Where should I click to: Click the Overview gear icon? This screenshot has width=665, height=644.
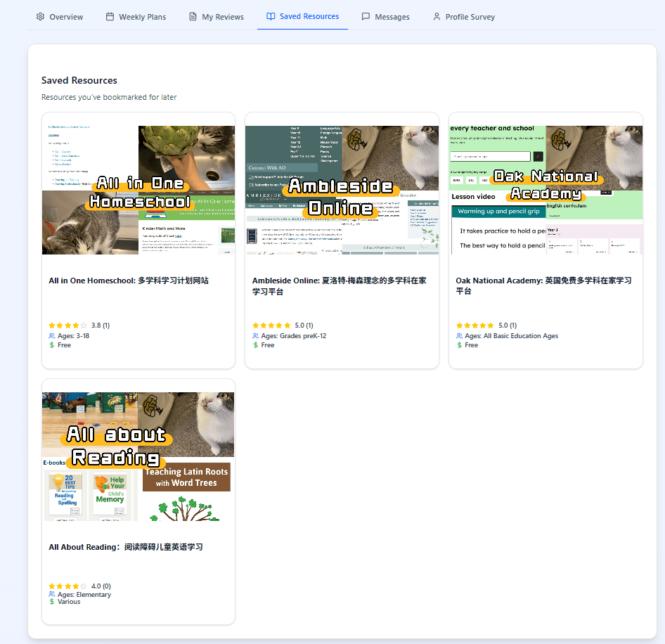click(x=40, y=17)
